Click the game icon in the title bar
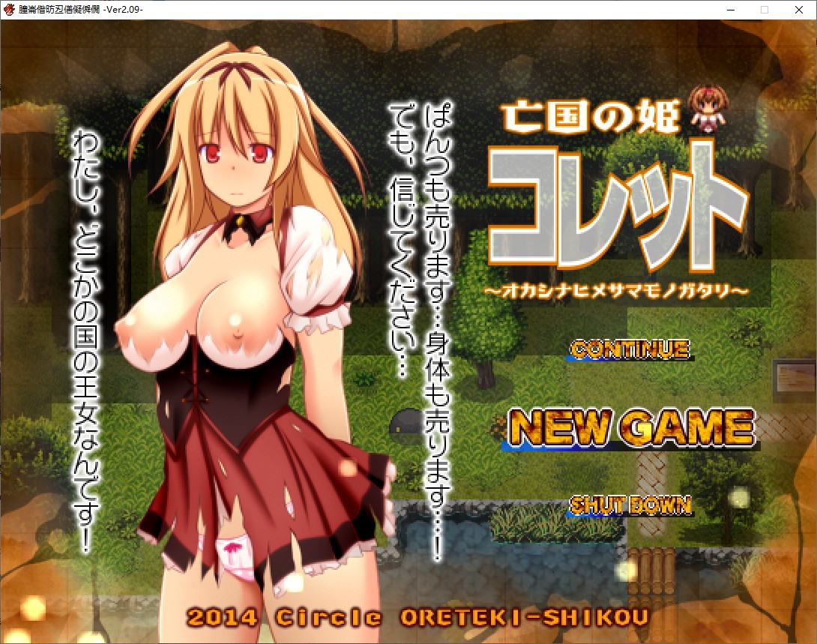Screen dimensions: 817x644 coord(9,10)
